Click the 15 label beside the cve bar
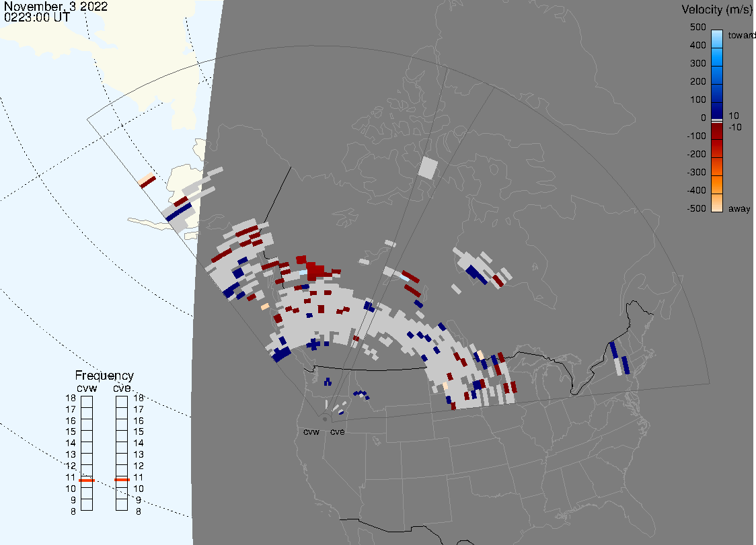Viewport: 756px width, 545px height. [x=139, y=431]
